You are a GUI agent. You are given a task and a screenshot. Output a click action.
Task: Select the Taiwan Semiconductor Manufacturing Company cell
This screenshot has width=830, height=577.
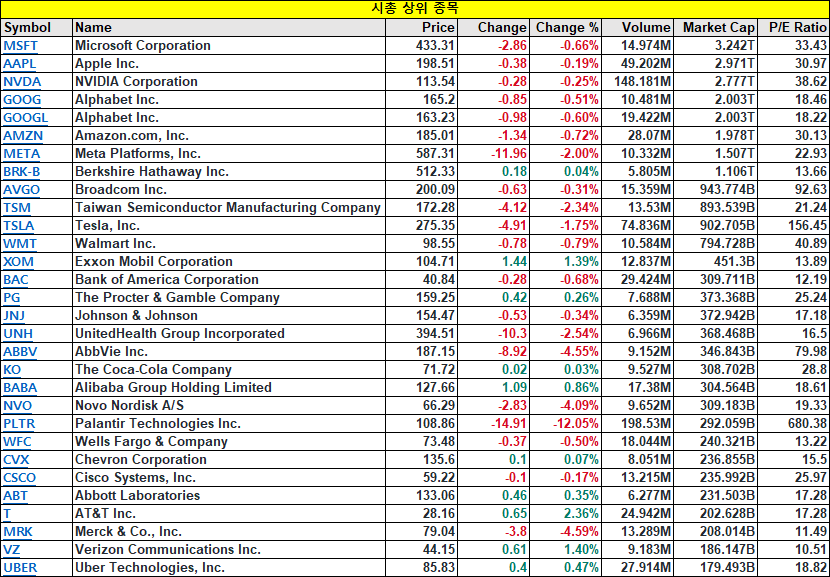coord(229,208)
